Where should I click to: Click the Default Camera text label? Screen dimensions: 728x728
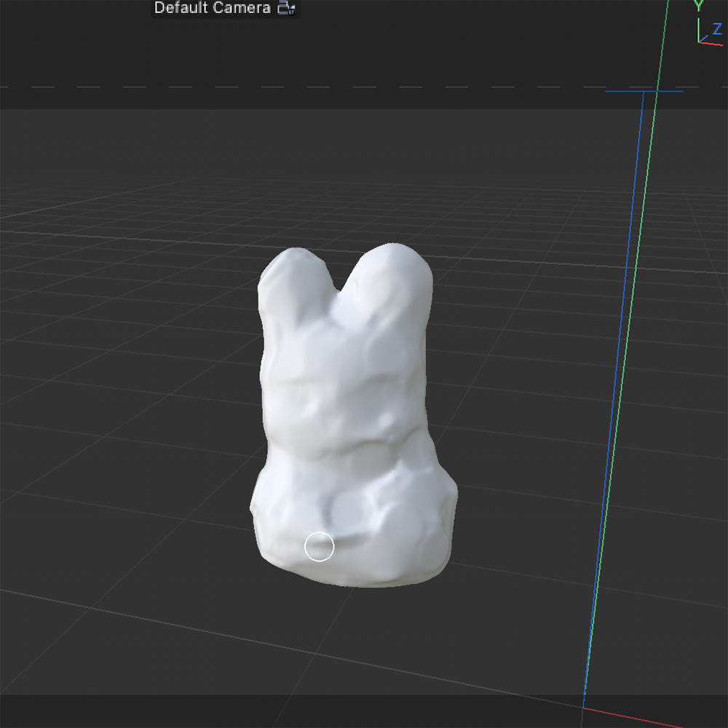pyautogui.click(x=211, y=9)
